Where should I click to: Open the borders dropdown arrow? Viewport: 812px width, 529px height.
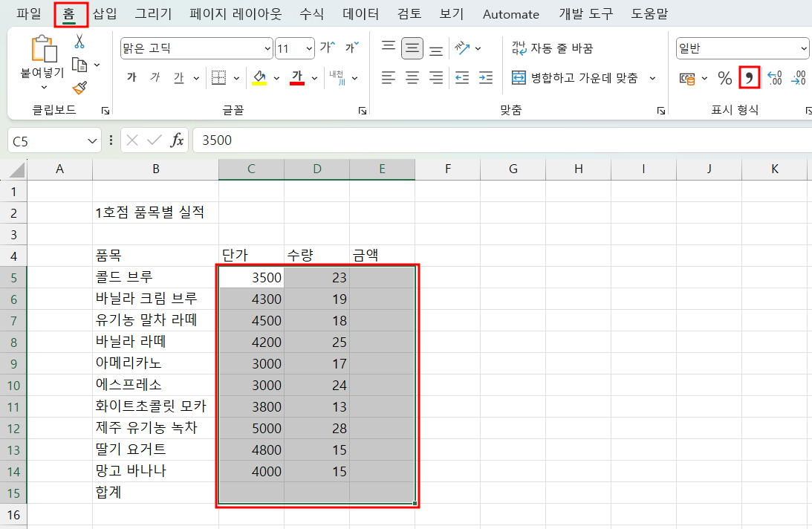click(x=236, y=78)
